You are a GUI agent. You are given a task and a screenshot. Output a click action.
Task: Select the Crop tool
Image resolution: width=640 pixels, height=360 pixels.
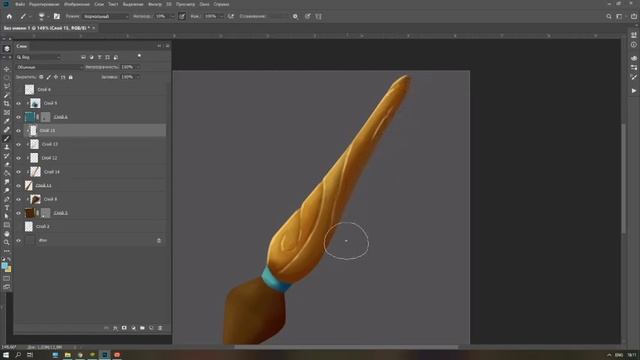pyautogui.click(x=7, y=104)
